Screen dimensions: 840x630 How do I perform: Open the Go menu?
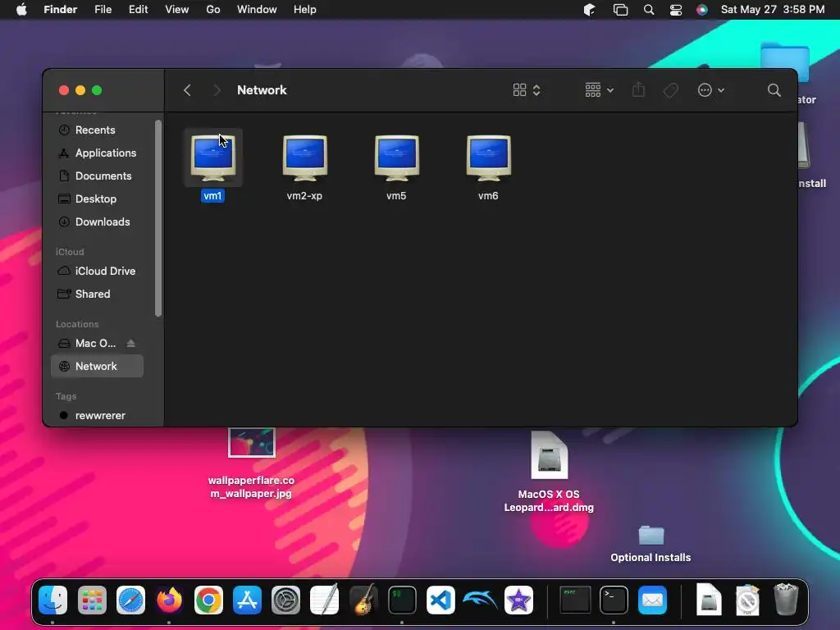(213, 10)
